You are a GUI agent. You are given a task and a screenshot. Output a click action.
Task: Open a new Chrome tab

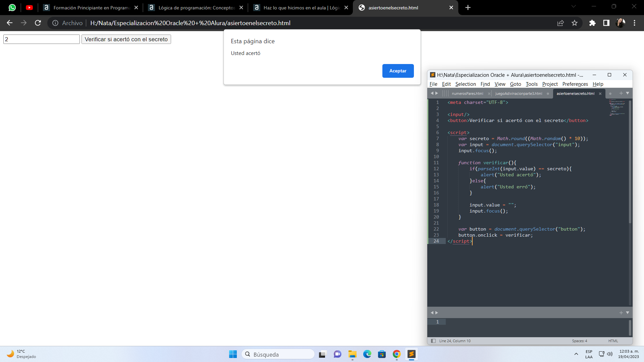pos(468,7)
